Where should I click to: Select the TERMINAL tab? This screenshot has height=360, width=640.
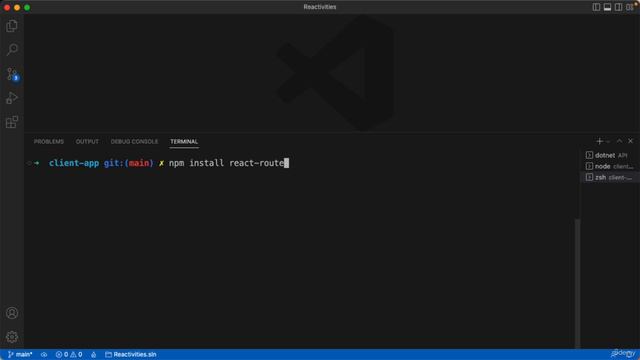(x=184, y=142)
